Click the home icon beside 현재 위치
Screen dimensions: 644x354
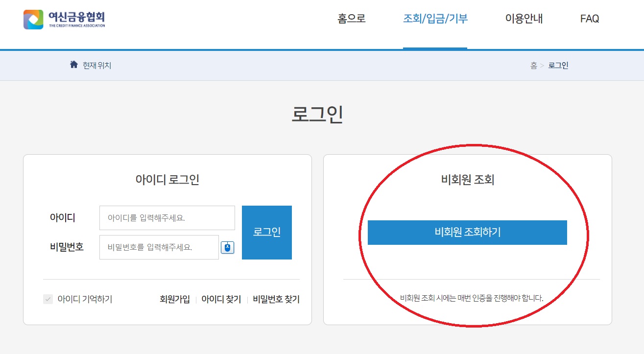click(73, 64)
